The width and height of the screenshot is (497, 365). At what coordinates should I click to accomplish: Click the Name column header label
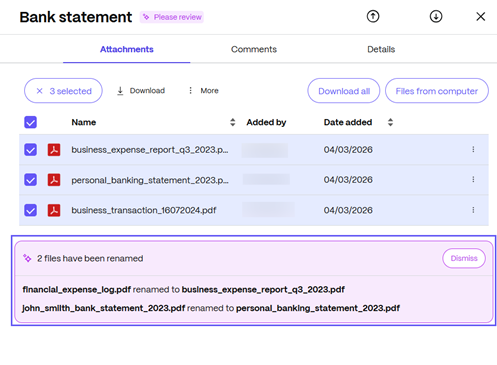pos(84,122)
